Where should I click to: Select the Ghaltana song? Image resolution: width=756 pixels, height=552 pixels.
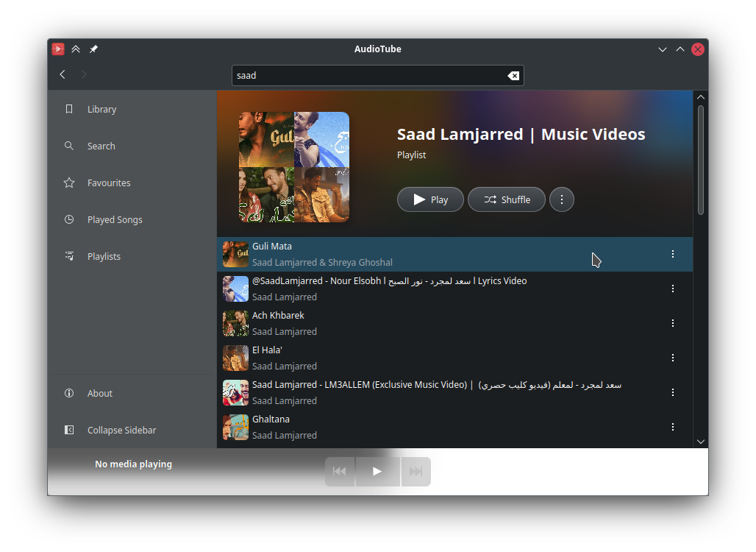(454, 427)
